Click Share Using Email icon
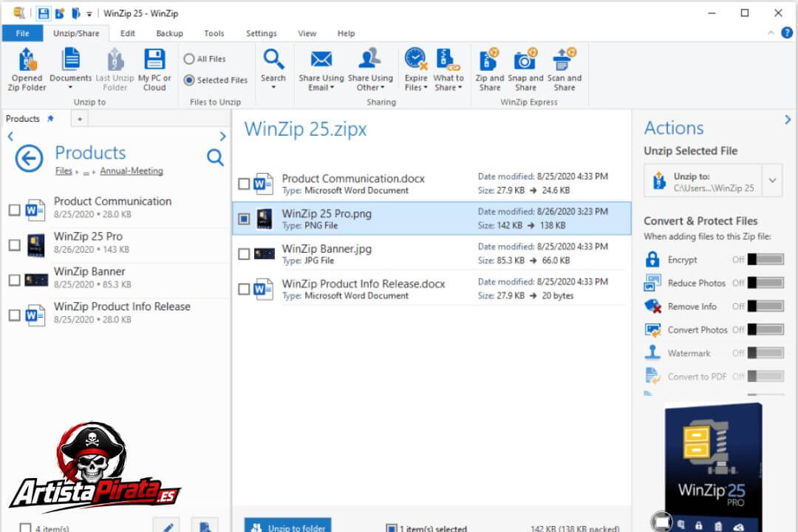The height and width of the screenshot is (532, 798). coord(321,59)
